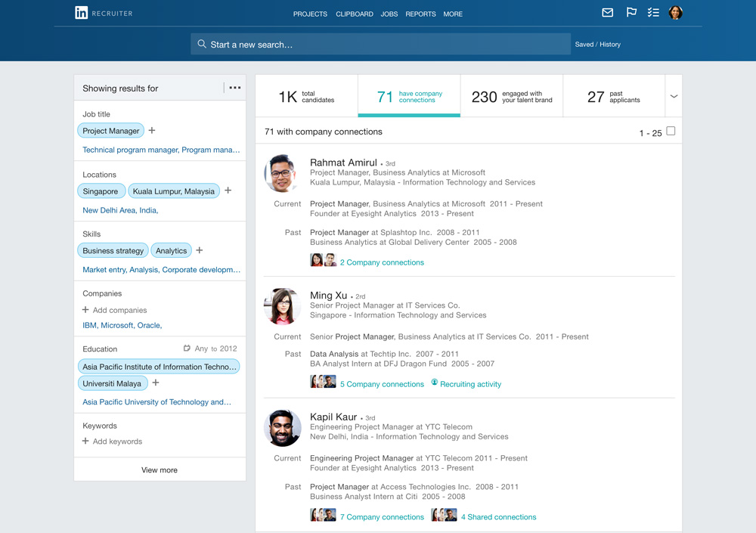The image size is (756, 533).
Task: Open the tasks checklist icon
Action: click(654, 12)
